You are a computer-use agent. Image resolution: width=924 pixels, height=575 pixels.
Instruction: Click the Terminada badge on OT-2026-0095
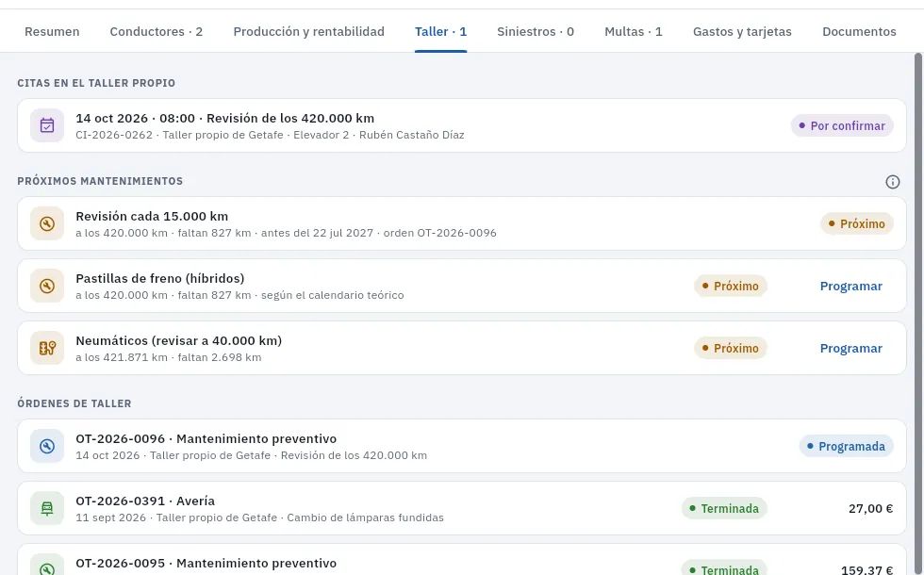point(724,568)
